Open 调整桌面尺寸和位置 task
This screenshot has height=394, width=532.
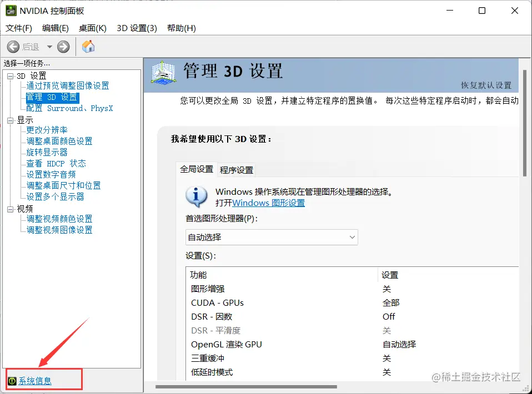[63, 185]
